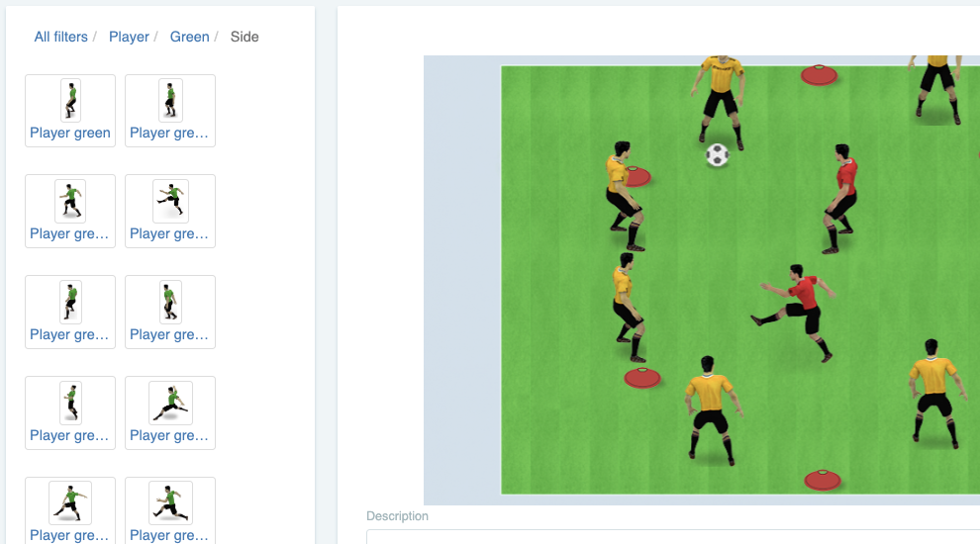Select the standing red player near the right side
The image size is (980, 544).
tap(841, 199)
